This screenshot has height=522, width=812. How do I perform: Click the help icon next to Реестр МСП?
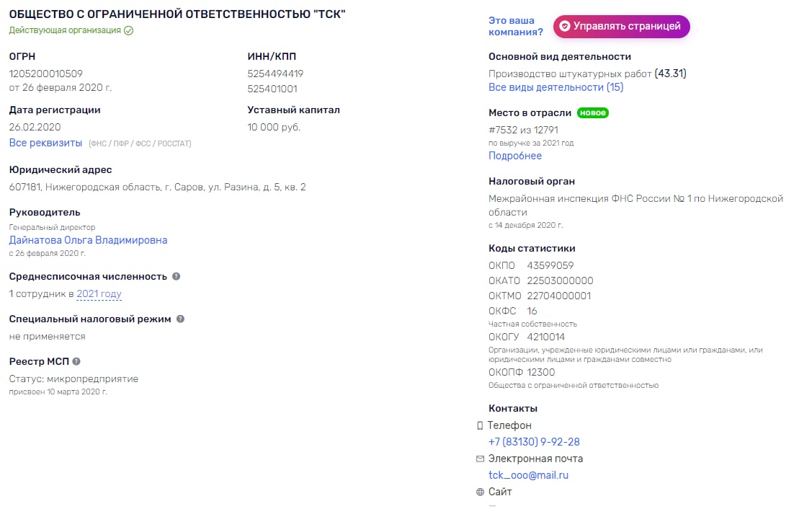76,361
